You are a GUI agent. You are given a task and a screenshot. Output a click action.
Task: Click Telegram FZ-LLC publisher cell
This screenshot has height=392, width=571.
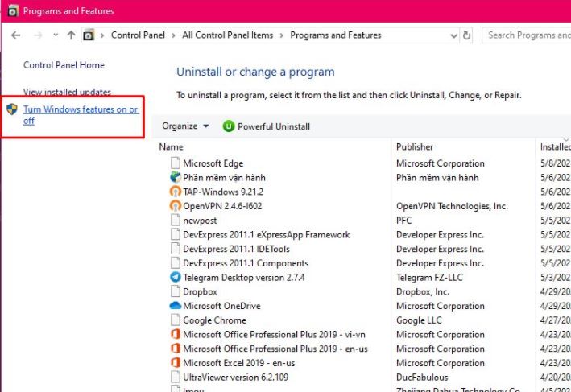429,278
